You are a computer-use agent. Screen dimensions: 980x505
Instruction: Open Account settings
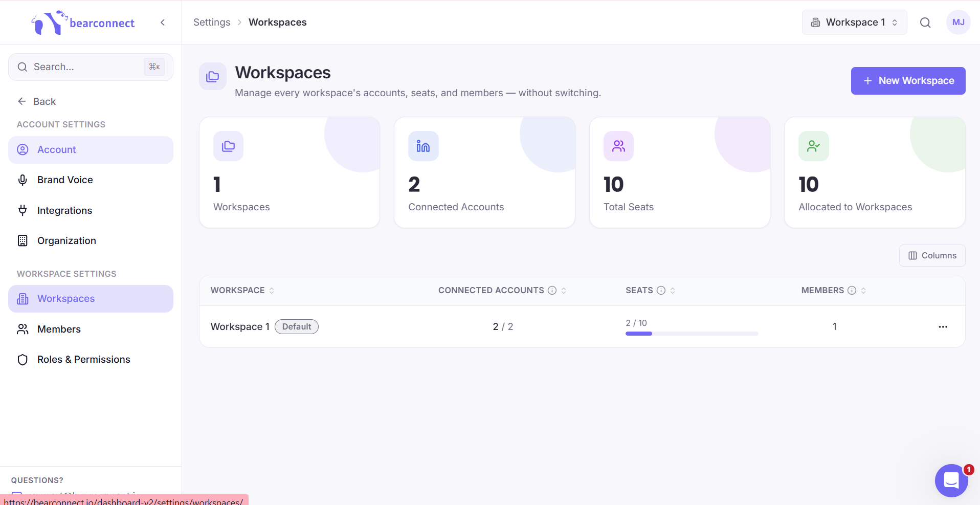(x=91, y=150)
